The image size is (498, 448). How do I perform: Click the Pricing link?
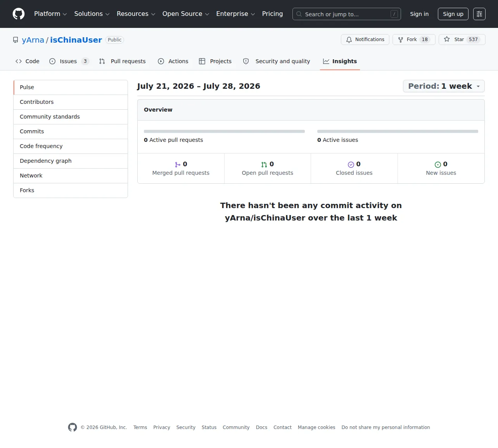[x=272, y=14]
